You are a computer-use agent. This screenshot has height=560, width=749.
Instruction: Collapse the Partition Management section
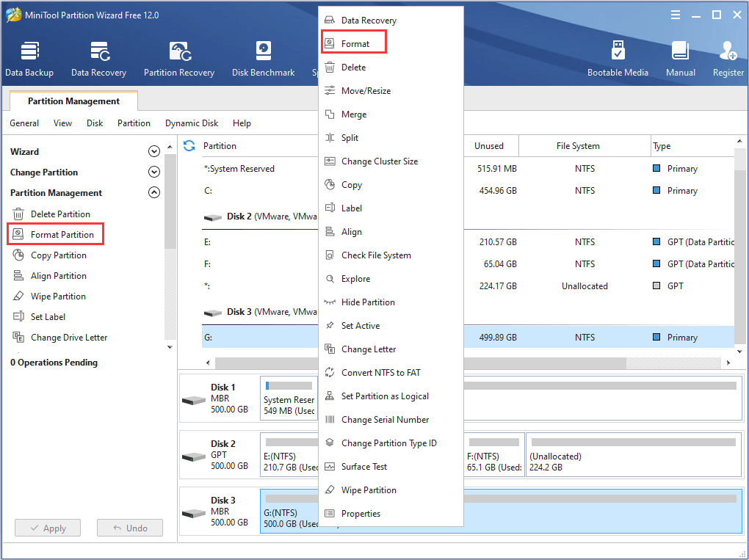pos(153,192)
